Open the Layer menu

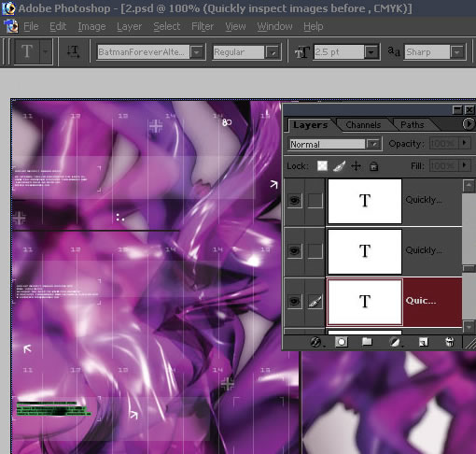(130, 26)
